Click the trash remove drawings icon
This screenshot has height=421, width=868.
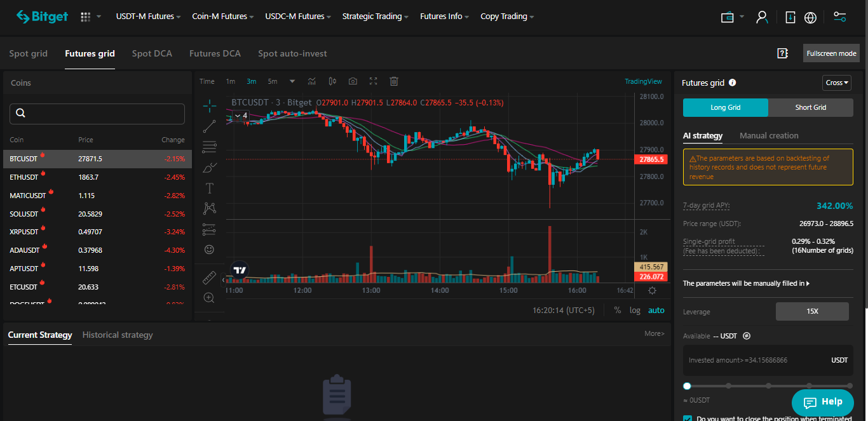point(394,81)
